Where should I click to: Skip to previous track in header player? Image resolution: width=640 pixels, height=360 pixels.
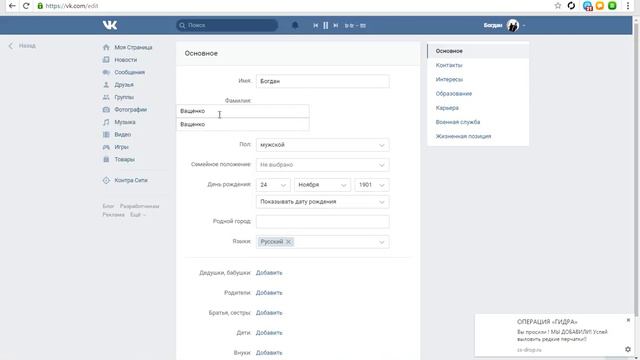click(316, 25)
